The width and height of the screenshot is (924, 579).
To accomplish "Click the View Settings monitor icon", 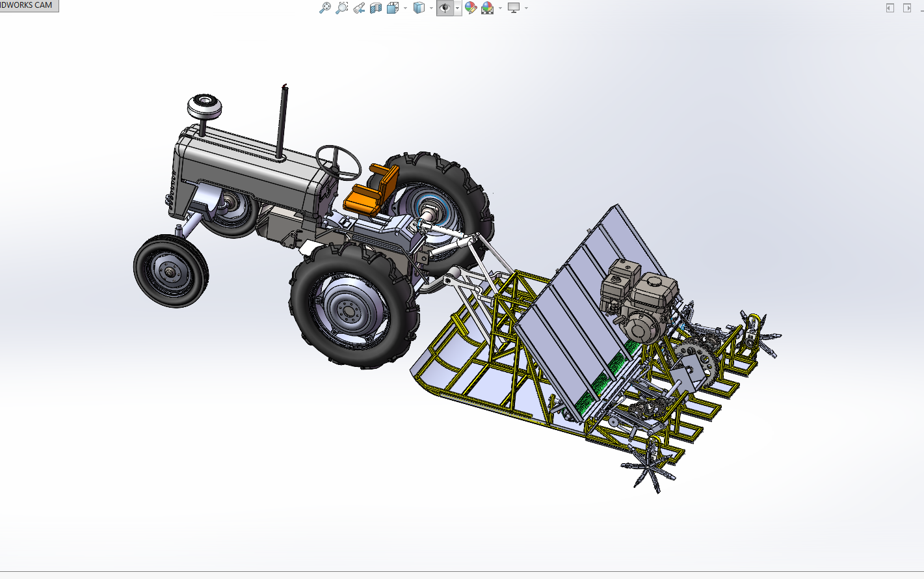I will pos(514,8).
